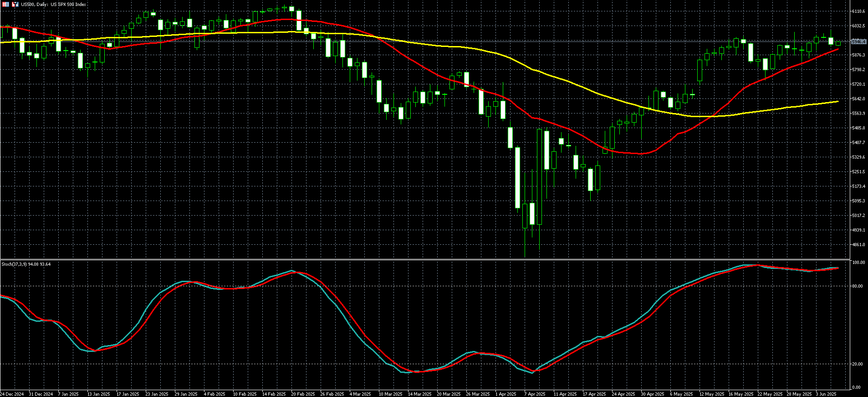
Task: Click the 5720.1 price scale label
Action: click(858, 84)
